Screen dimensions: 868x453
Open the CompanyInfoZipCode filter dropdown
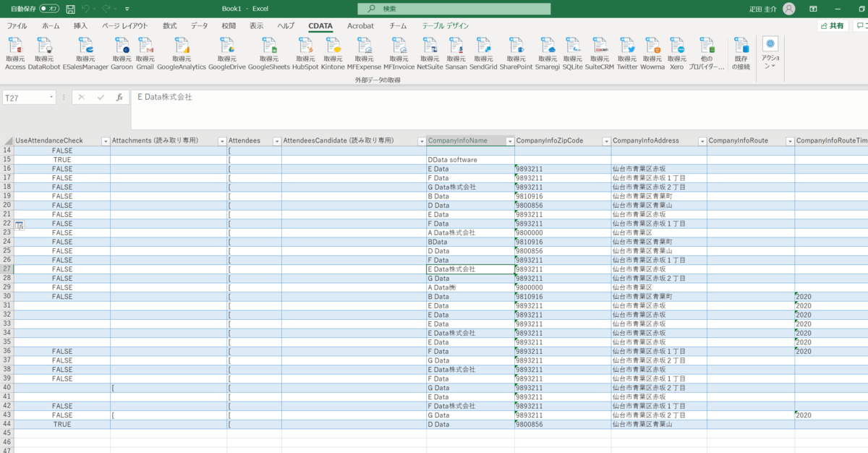605,141
